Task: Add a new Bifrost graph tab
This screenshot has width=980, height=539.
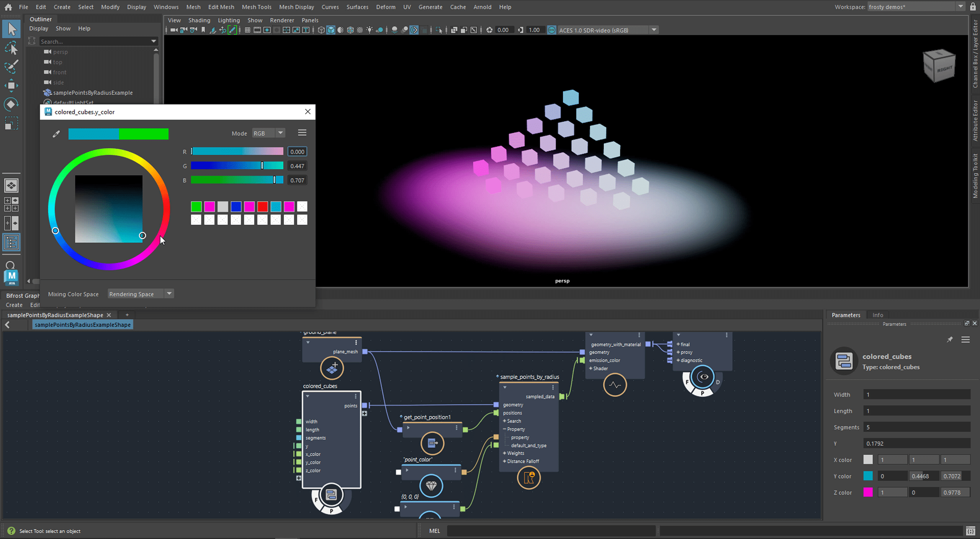Action: point(127,315)
